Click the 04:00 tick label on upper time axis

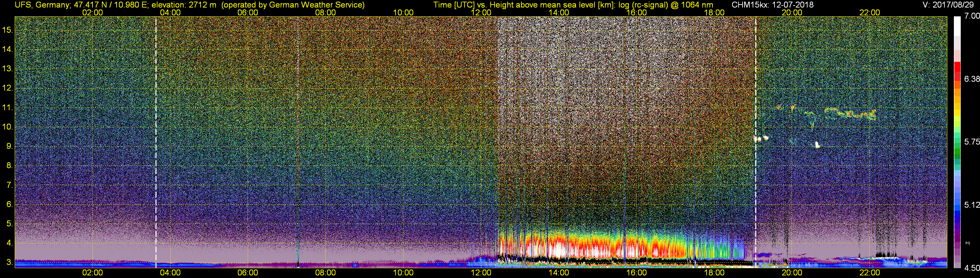click(x=170, y=12)
